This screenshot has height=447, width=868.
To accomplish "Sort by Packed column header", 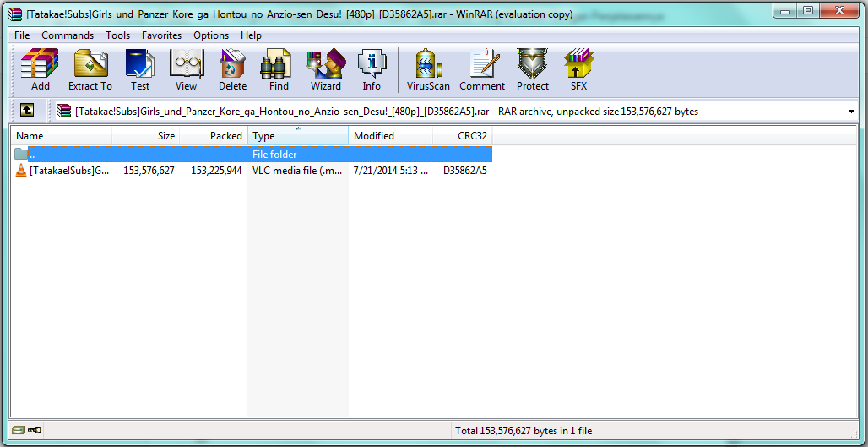I will (x=213, y=136).
